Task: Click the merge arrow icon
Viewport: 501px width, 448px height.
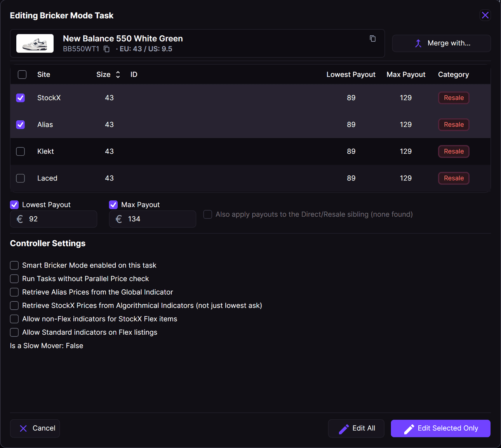Action: click(x=418, y=43)
